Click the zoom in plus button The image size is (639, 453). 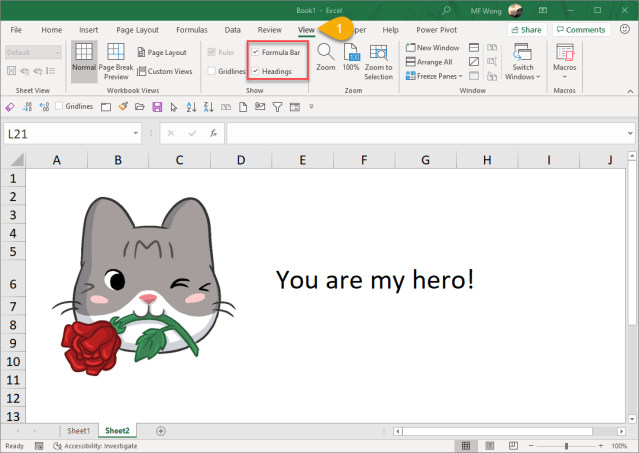601,446
